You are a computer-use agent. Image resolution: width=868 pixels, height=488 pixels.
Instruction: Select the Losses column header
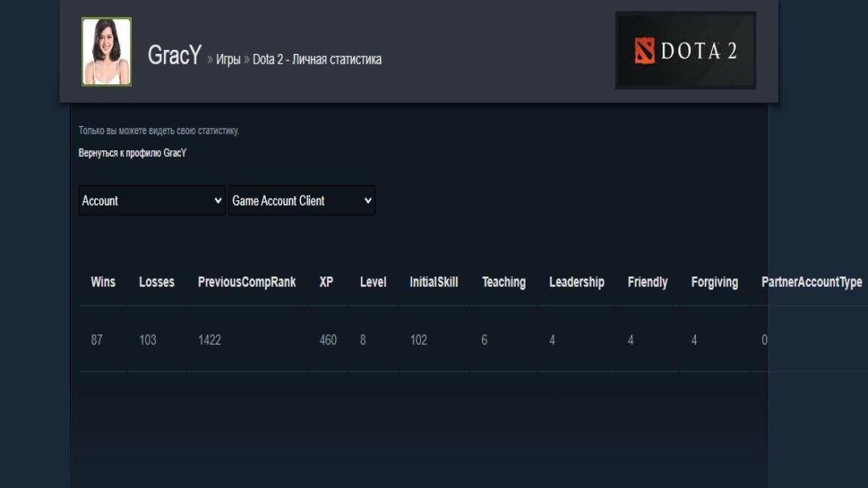[x=157, y=282]
